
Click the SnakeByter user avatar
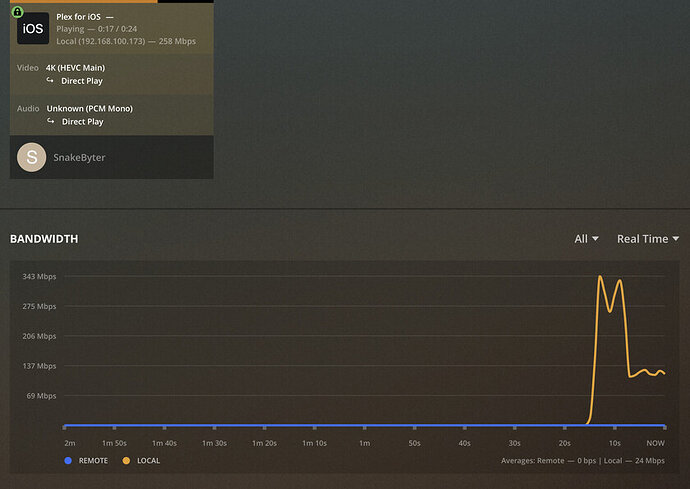coord(32,157)
